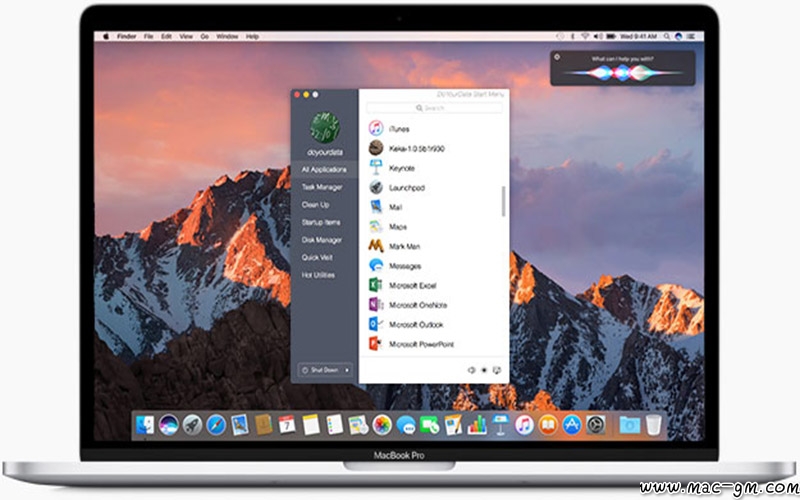The image size is (800, 500).
Task: Open the Window menu
Action: [227, 36]
